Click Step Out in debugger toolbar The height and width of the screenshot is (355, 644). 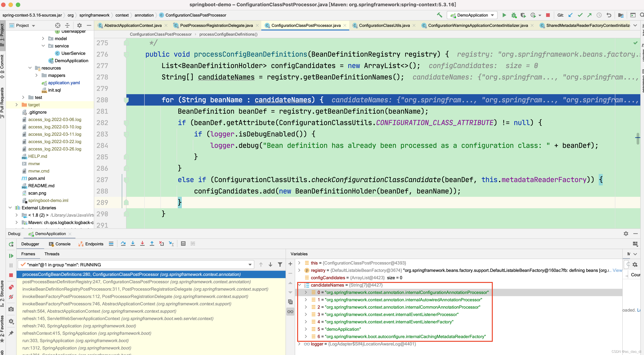(152, 244)
